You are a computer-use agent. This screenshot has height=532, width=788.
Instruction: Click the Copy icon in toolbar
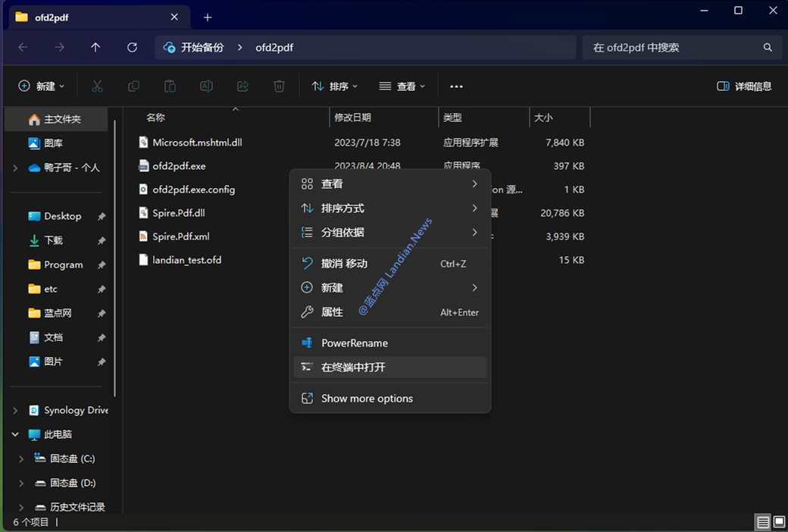coord(133,86)
